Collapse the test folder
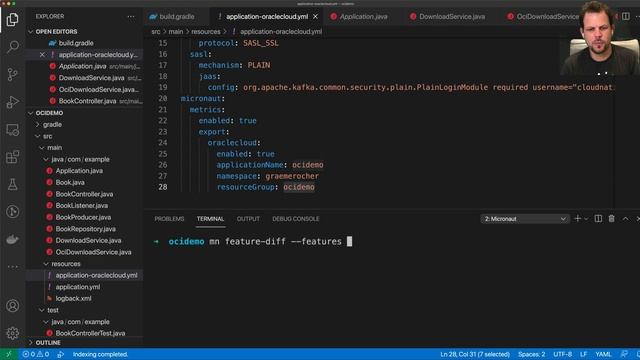640x360 pixels. (x=53, y=311)
